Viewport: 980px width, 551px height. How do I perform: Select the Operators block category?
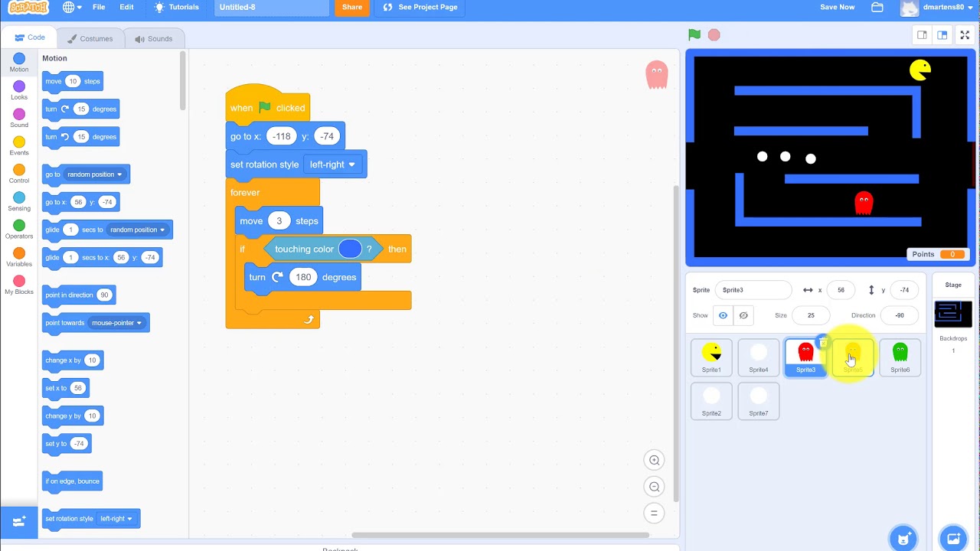19,230
